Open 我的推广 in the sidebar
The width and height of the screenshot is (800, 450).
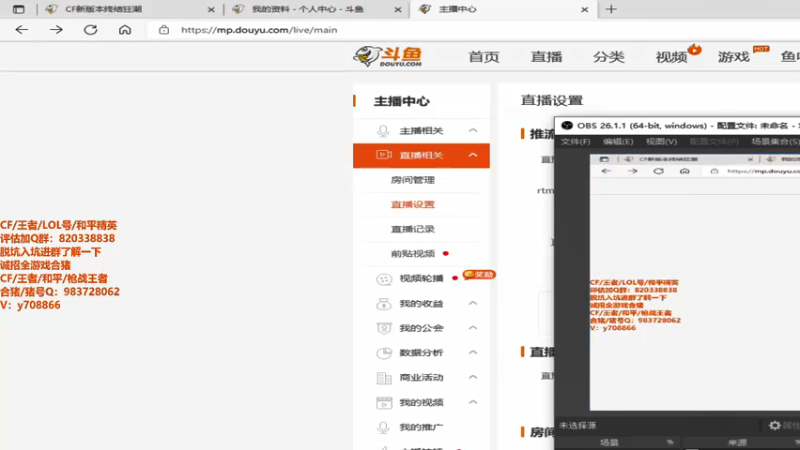click(421, 428)
